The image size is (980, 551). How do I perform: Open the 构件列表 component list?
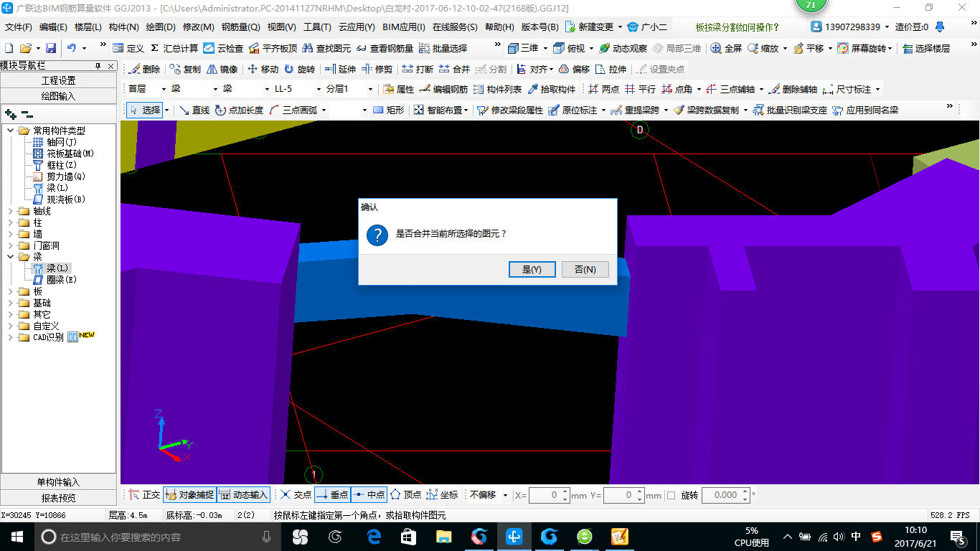pos(497,90)
